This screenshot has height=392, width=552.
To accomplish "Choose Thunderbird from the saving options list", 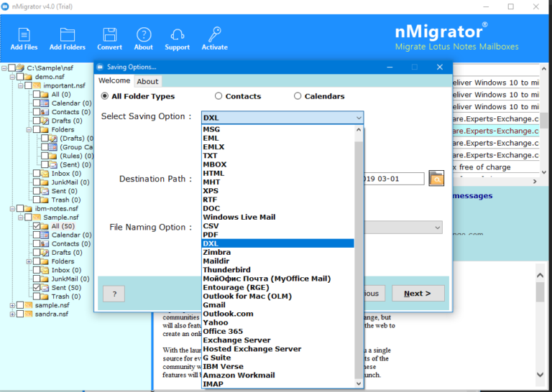I will [x=278, y=270].
